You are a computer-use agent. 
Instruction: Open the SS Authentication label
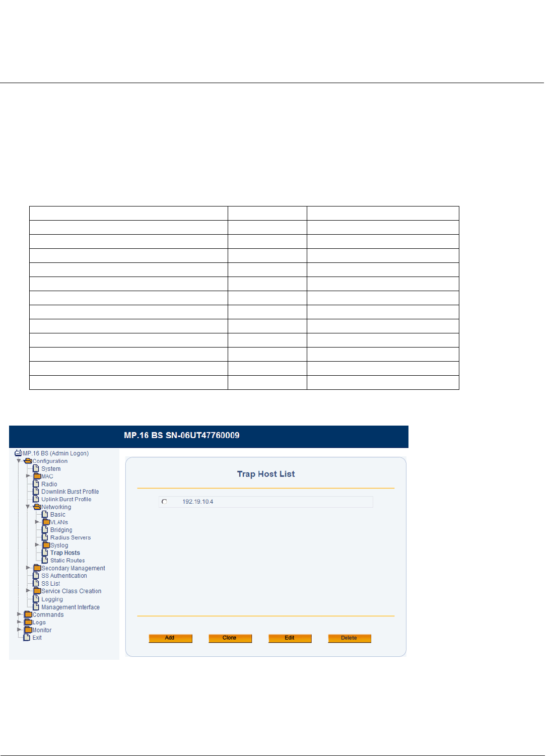[64, 576]
